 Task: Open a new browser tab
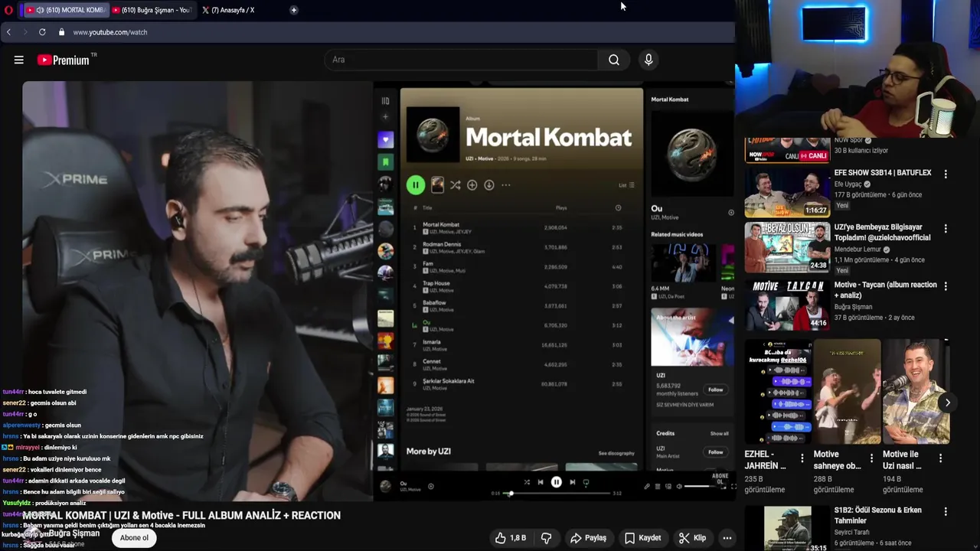tap(294, 10)
